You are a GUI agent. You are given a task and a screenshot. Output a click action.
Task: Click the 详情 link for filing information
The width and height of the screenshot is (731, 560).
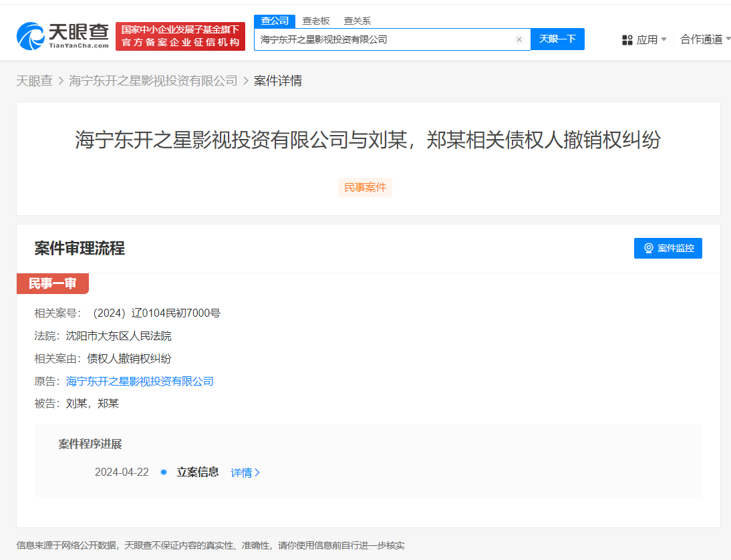click(x=242, y=472)
